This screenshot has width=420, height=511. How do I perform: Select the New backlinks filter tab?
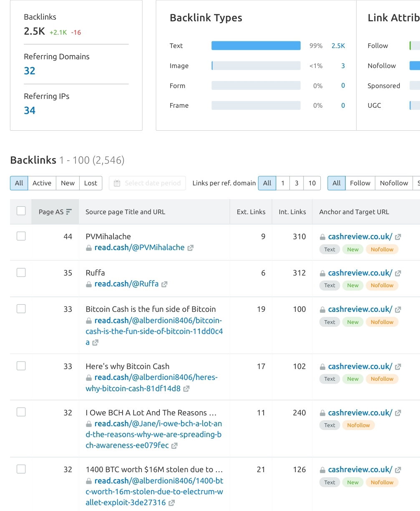coord(68,183)
